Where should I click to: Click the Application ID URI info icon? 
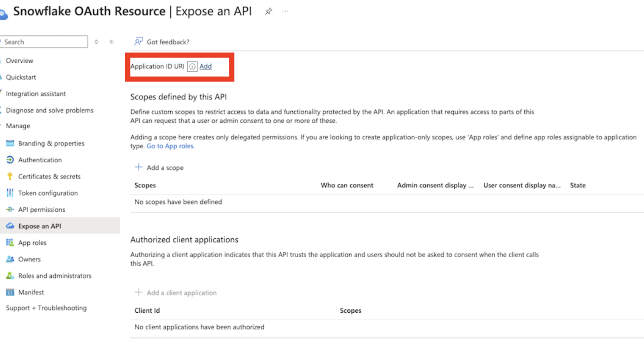point(192,67)
